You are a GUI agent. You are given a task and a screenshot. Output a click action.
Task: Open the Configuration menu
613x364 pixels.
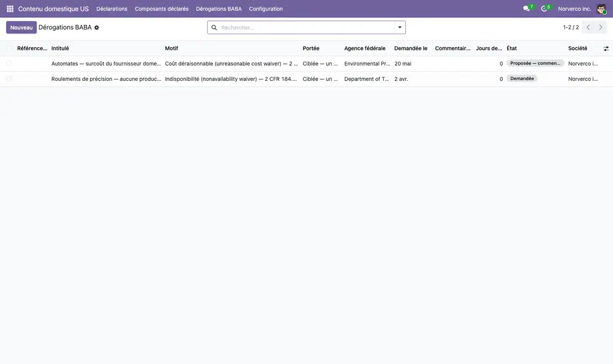[x=266, y=8]
